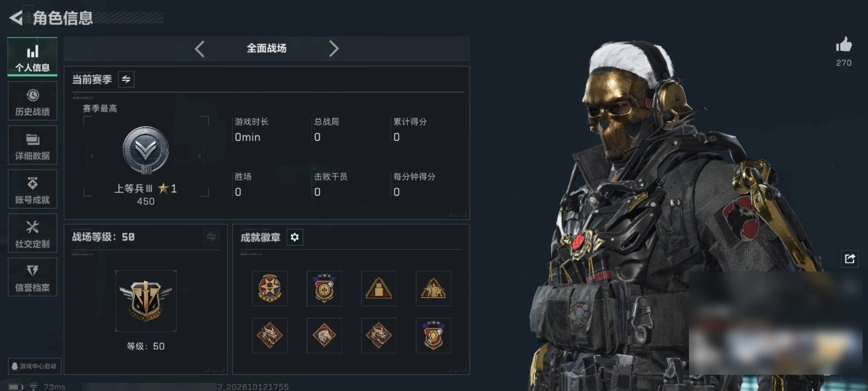Open the 社交定制 tools section

[x=33, y=233]
